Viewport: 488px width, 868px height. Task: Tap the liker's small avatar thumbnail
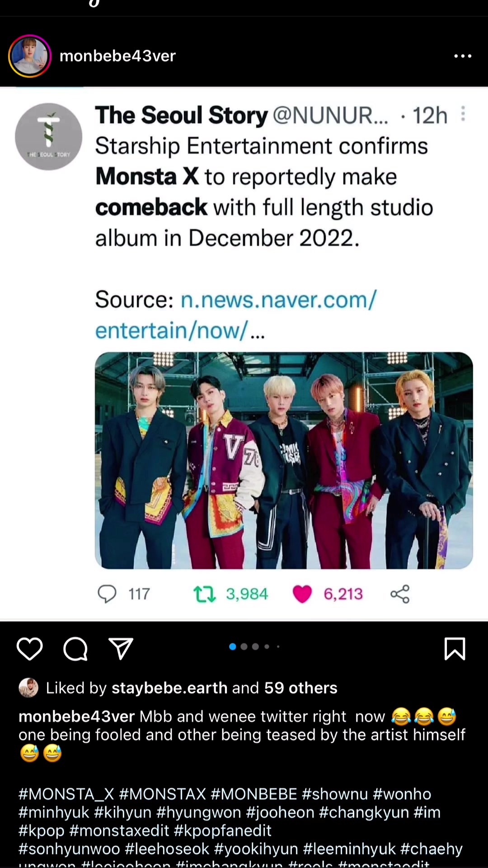(x=28, y=688)
